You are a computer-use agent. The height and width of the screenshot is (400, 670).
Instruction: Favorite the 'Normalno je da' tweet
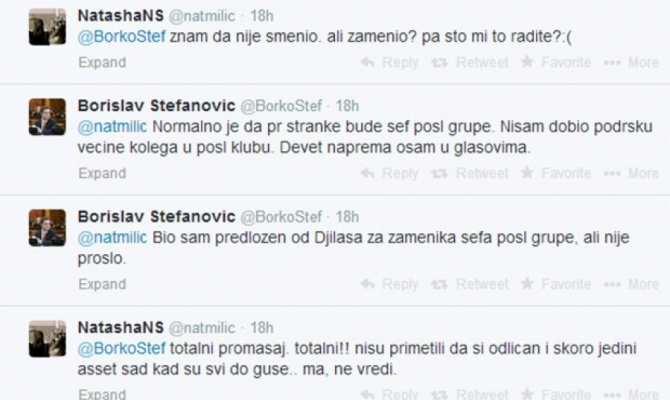pos(556,173)
